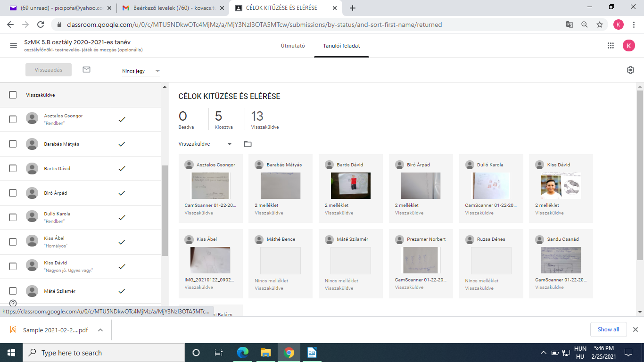
Task: Tick the checkbox next to Asztalos Csongor
Action: pyautogui.click(x=13, y=120)
